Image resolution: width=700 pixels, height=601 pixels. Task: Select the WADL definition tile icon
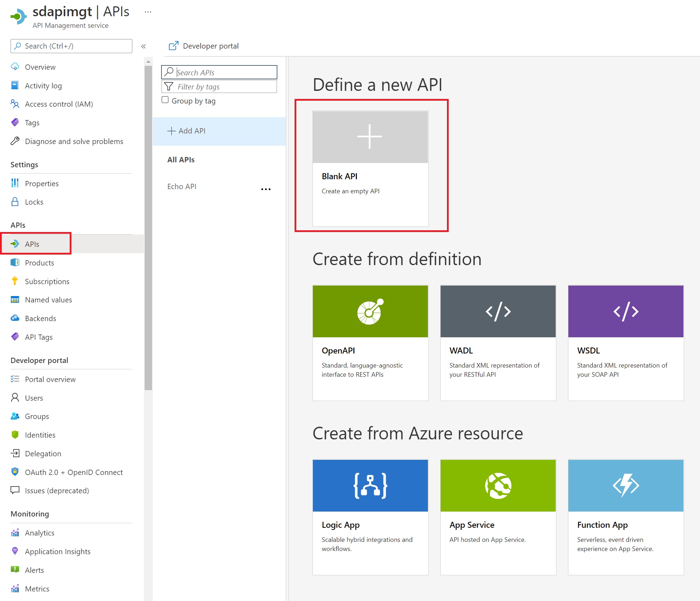498,312
